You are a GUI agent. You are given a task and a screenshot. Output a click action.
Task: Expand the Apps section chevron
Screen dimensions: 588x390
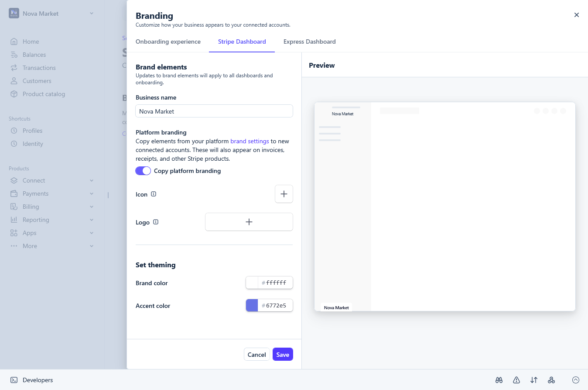pos(92,233)
